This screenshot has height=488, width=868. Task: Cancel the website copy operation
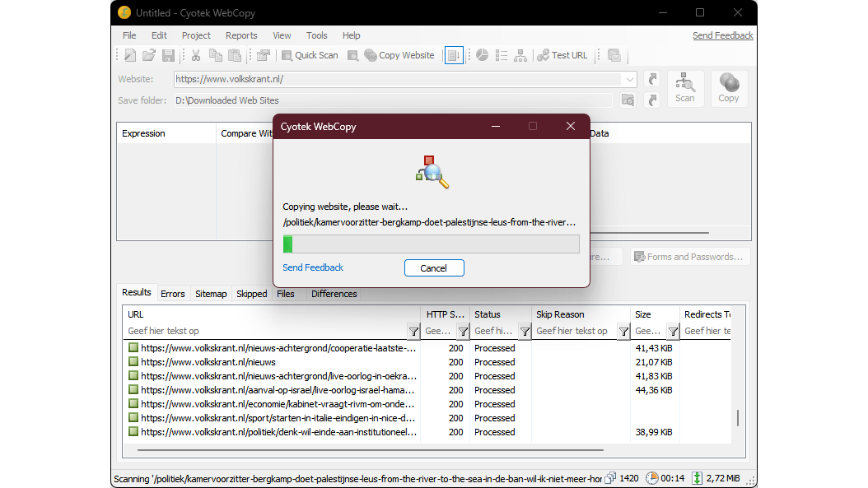[x=434, y=267]
